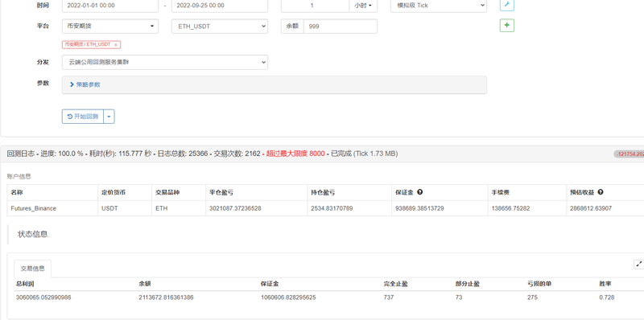Image resolution: width=644 pixels, height=320 pixels.
Task: Click the end time field 2022-09-25 00:00
Action: tap(220, 6)
